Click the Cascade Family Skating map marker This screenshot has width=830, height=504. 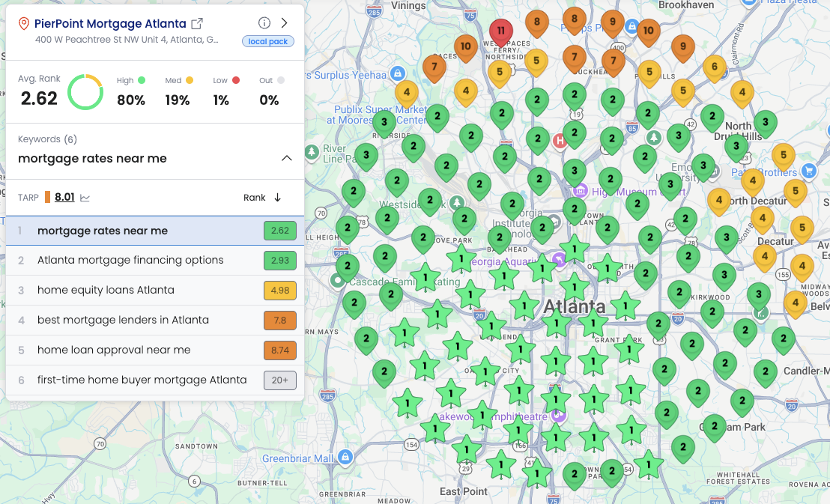coord(337,281)
